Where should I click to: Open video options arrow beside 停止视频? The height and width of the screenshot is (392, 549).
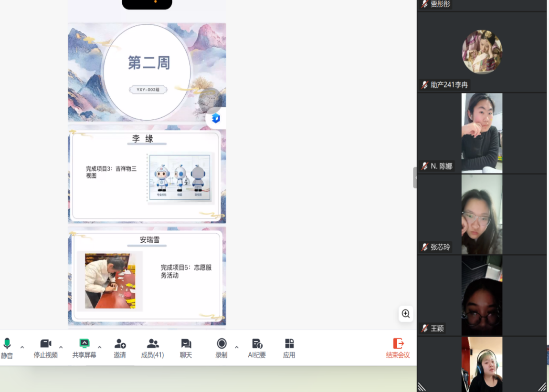tap(61, 347)
